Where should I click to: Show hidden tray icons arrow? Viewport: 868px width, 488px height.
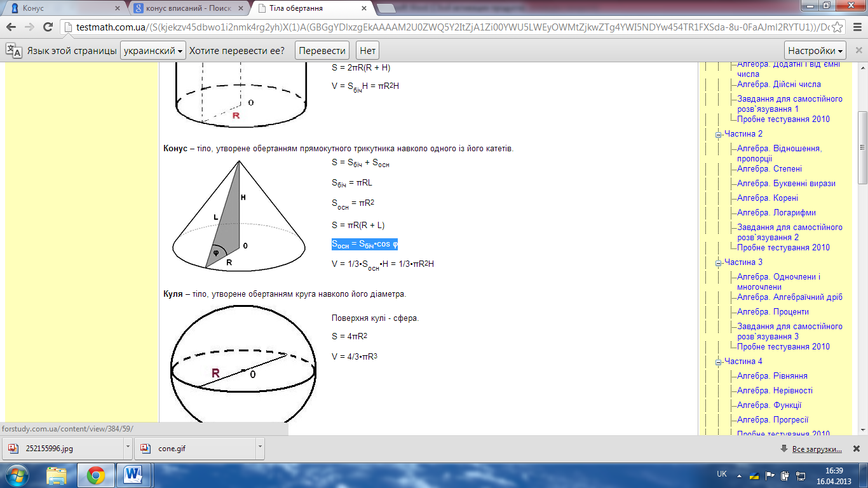(x=738, y=475)
